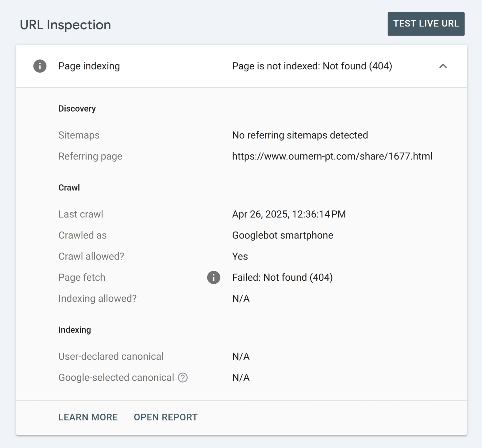Click the Indexing section heading

click(75, 330)
